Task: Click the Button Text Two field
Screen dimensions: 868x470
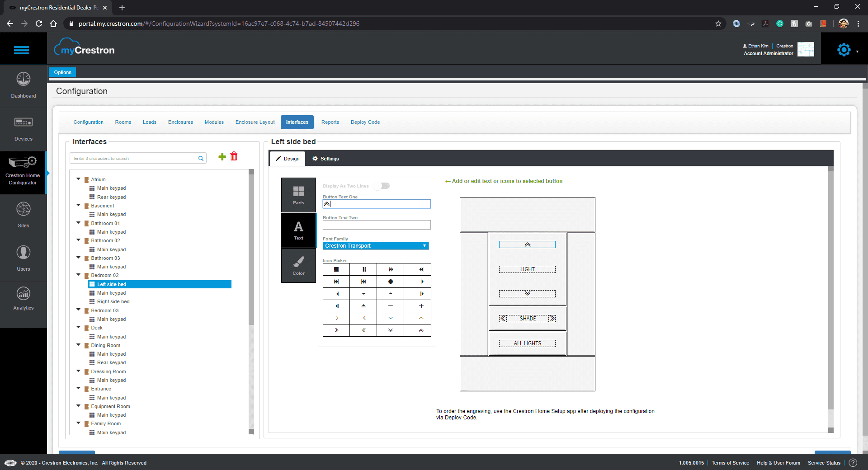Action: [x=377, y=225]
